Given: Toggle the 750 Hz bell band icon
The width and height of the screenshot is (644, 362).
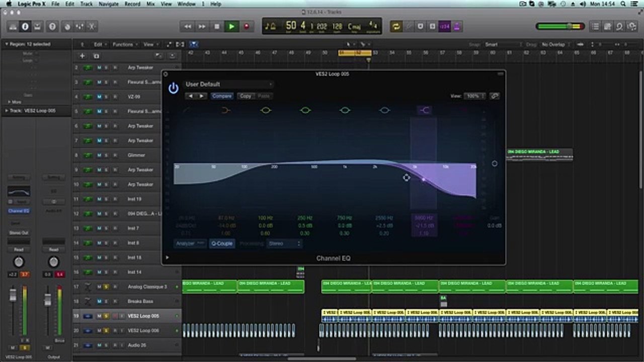Looking at the screenshot, I should click(x=345, y=110).
